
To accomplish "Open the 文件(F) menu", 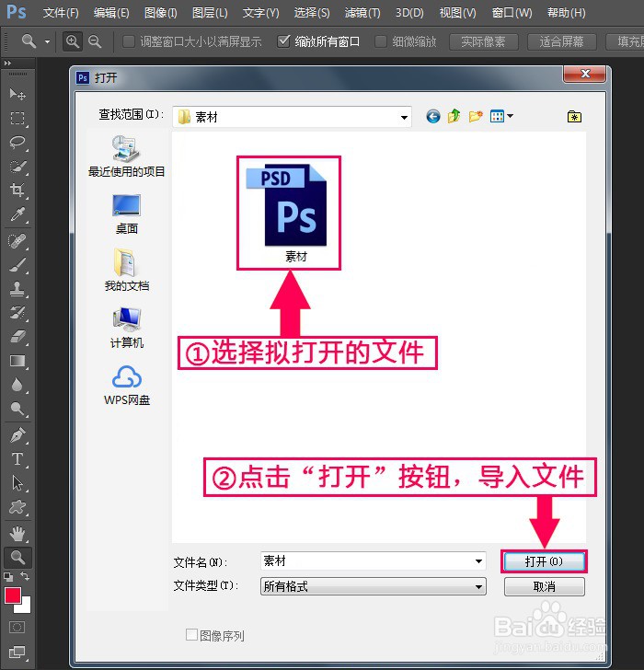I will (61, 13).
